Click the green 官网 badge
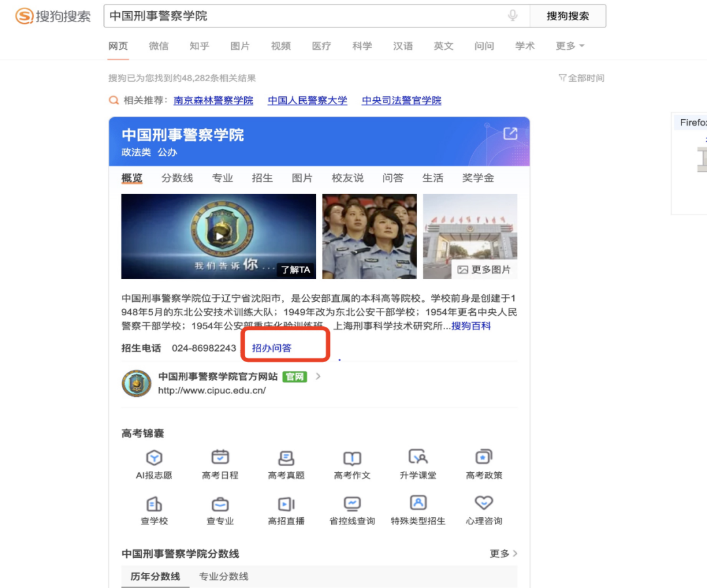Viewport: 707px width, 588px height. coord(295,377)
